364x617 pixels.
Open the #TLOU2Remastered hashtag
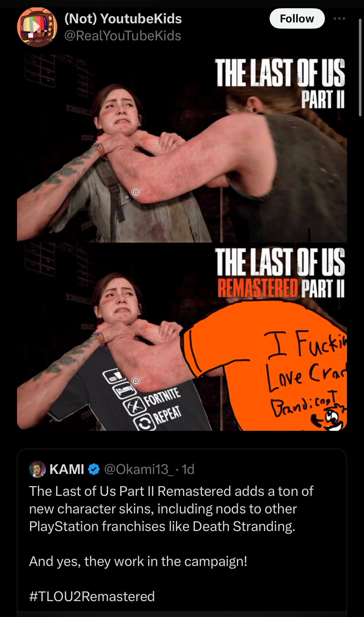[x=92, y=596]
